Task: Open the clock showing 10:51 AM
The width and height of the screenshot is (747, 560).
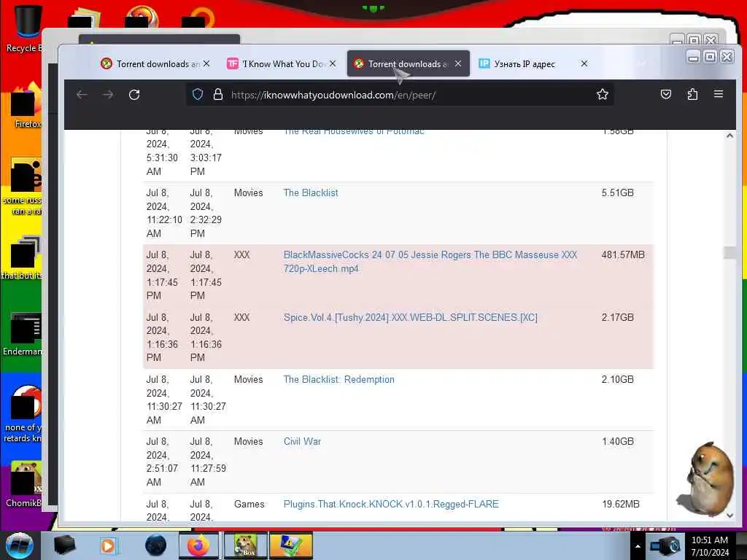Action: coord(709,546)
